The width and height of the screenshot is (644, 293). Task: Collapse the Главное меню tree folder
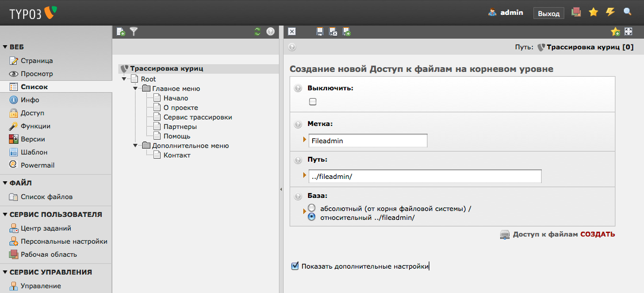tap(136, 89)
